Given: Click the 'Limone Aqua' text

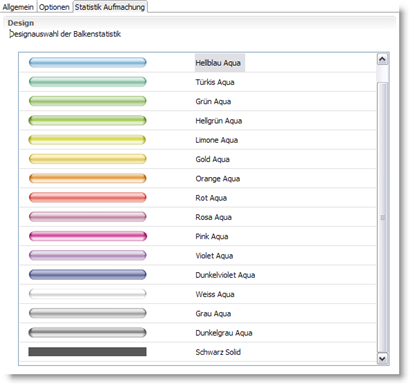Looking at the screenshot, I should pyautogui.click(x=217, y=140).
